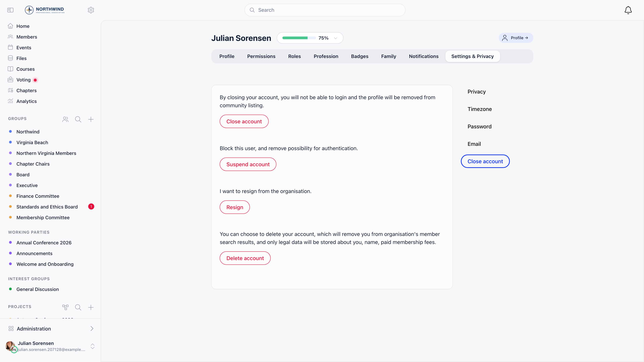Click the Delete account button
The image size is (644, 362).
245,258
